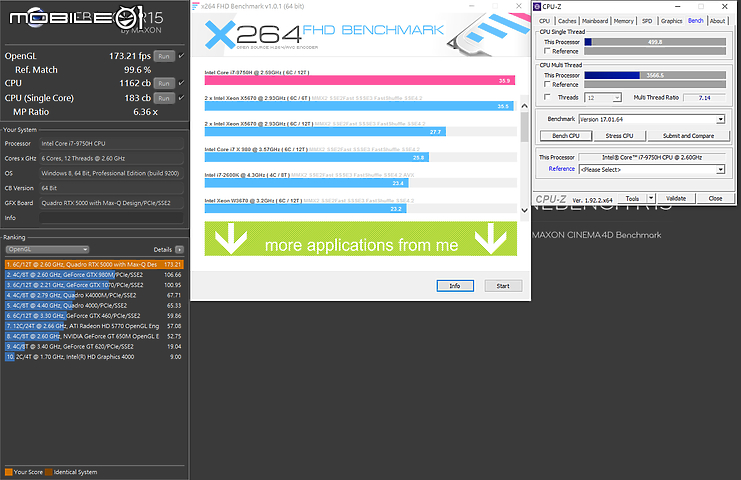Click the ranking Details arrow icon
Viewport: 741px width, 480px height.
[x=180, y=249]
